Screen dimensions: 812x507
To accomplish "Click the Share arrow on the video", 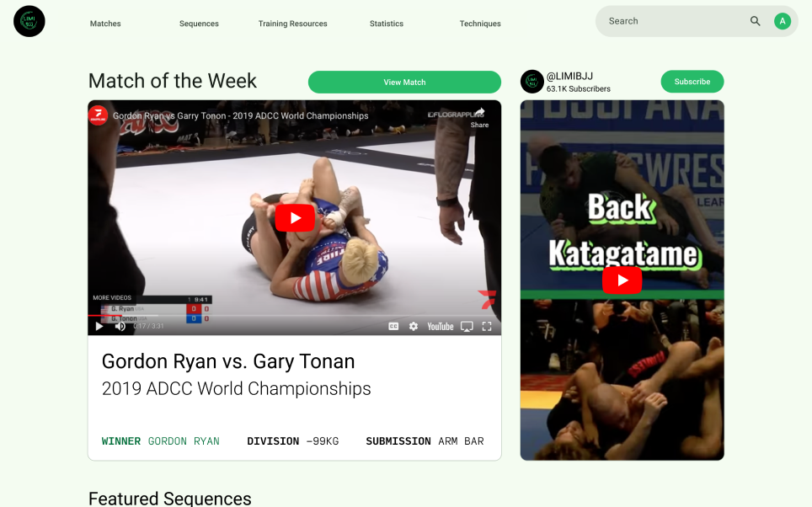I will (479, 118).
